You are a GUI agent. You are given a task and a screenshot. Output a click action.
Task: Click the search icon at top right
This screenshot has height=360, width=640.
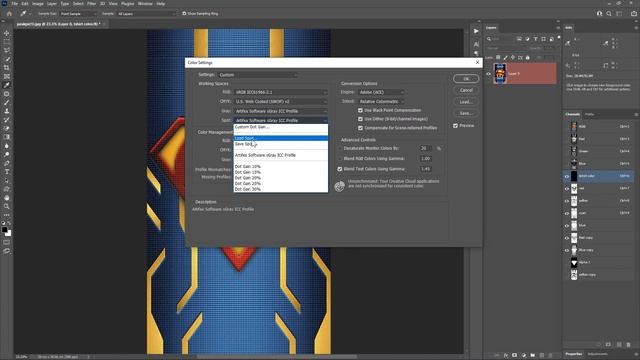coord(609,13)
